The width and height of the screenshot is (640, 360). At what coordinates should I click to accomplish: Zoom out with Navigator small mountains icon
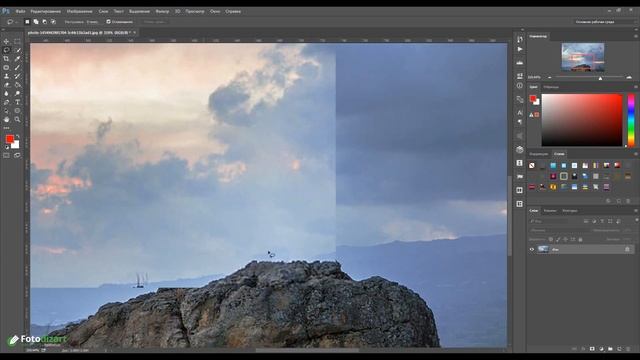(549, 77)
